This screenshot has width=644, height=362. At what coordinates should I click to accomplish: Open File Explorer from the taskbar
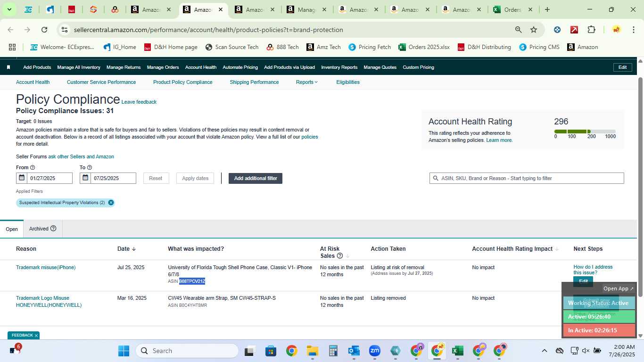coord(312,351)
